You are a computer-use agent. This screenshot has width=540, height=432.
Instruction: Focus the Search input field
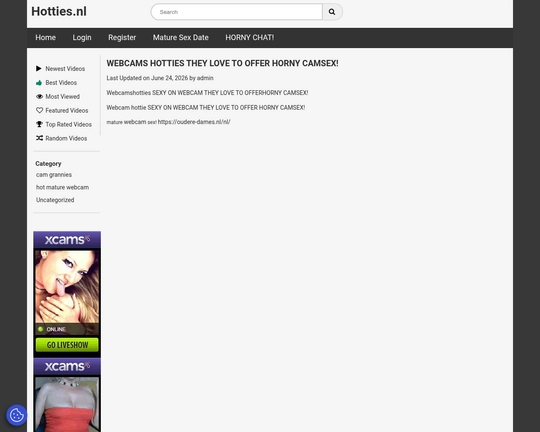237,12
